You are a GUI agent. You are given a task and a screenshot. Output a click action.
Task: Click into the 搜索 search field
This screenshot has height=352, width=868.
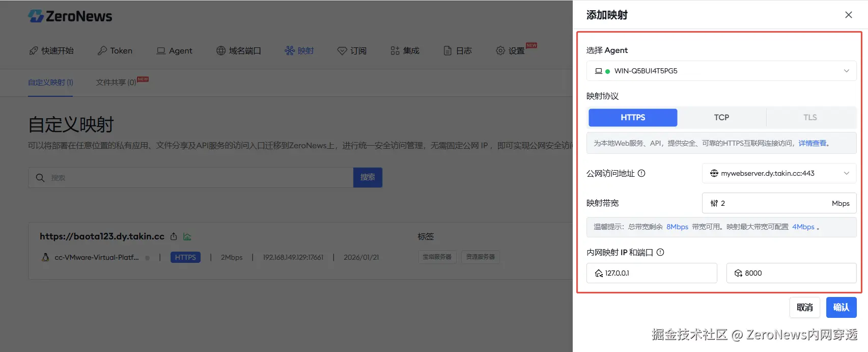(x=191, y=178)
